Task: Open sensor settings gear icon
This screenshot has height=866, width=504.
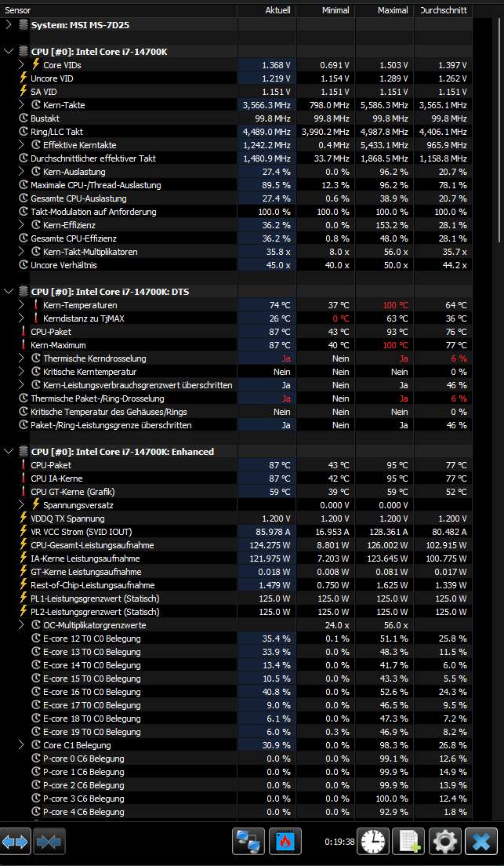Action: point(445,842)
